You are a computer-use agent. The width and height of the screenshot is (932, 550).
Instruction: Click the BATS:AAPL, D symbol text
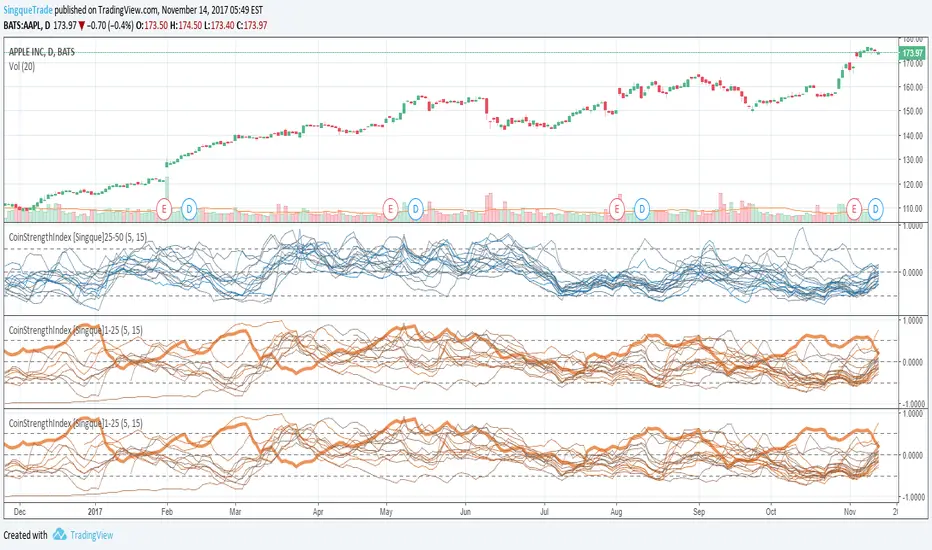click(x=27, y=26)
